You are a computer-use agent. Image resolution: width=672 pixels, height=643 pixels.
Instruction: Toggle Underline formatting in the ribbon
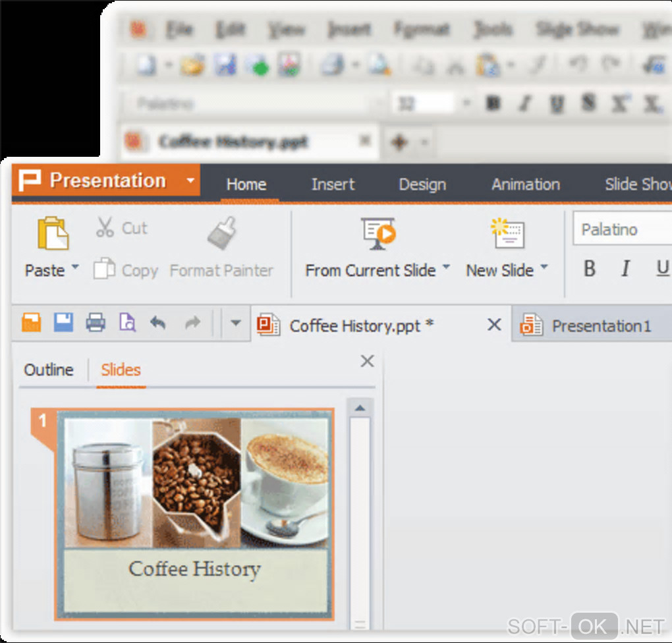(663, 269)
